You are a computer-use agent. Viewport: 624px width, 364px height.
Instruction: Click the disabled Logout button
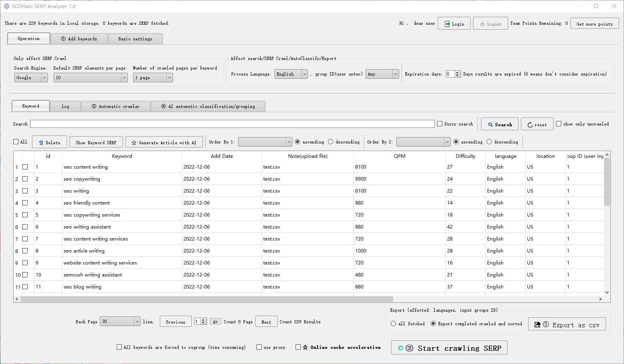coord(491,24)
